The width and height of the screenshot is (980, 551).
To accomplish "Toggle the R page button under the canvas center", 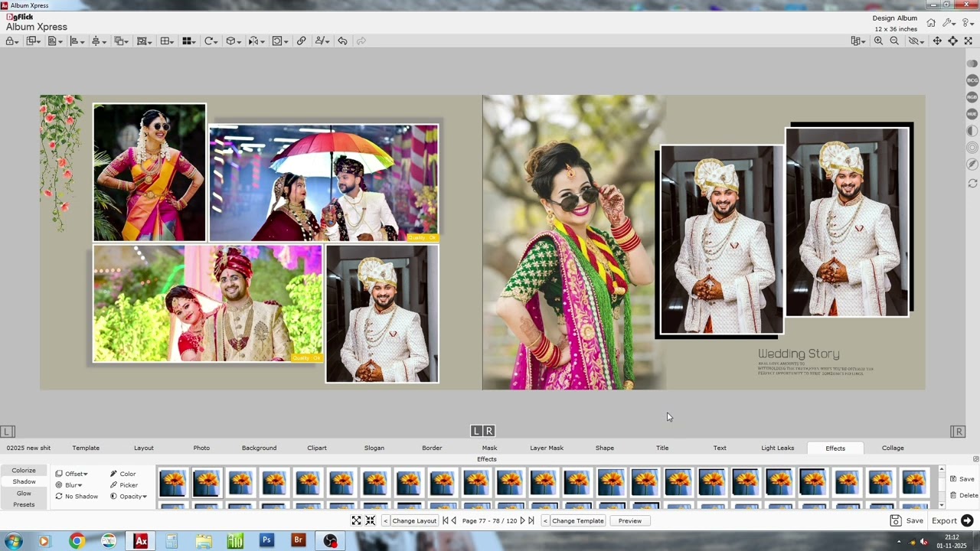I will coord(489,431).
